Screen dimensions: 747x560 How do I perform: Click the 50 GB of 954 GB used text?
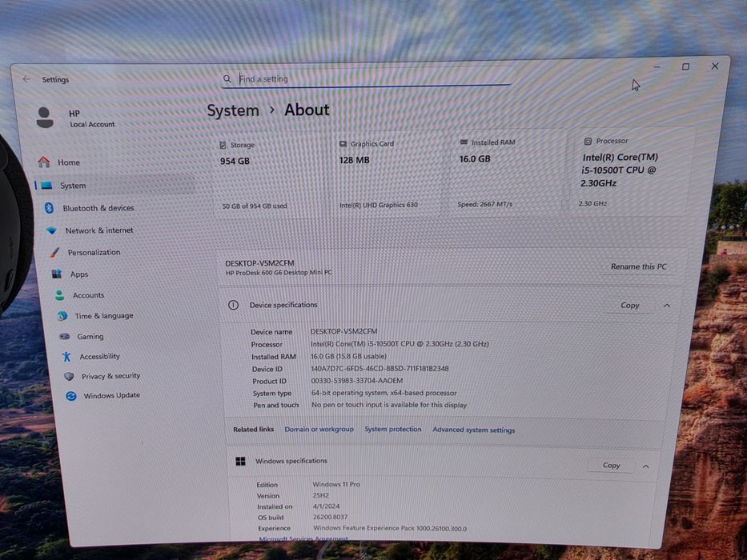(255, 206)
